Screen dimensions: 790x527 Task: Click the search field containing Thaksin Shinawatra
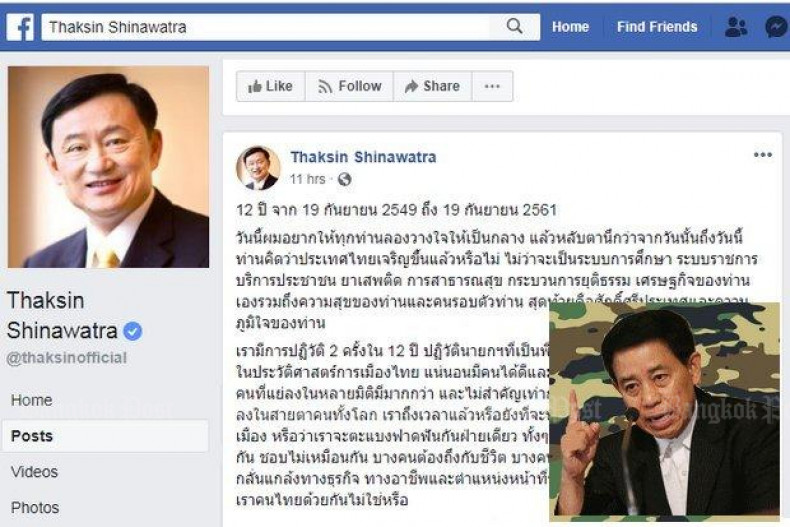pos(266,27)
